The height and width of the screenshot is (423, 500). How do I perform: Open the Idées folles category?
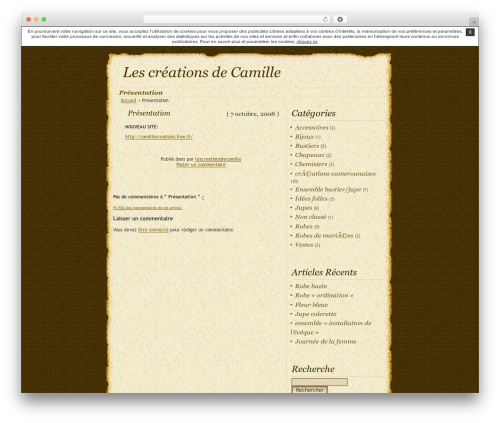pos(311,199)
